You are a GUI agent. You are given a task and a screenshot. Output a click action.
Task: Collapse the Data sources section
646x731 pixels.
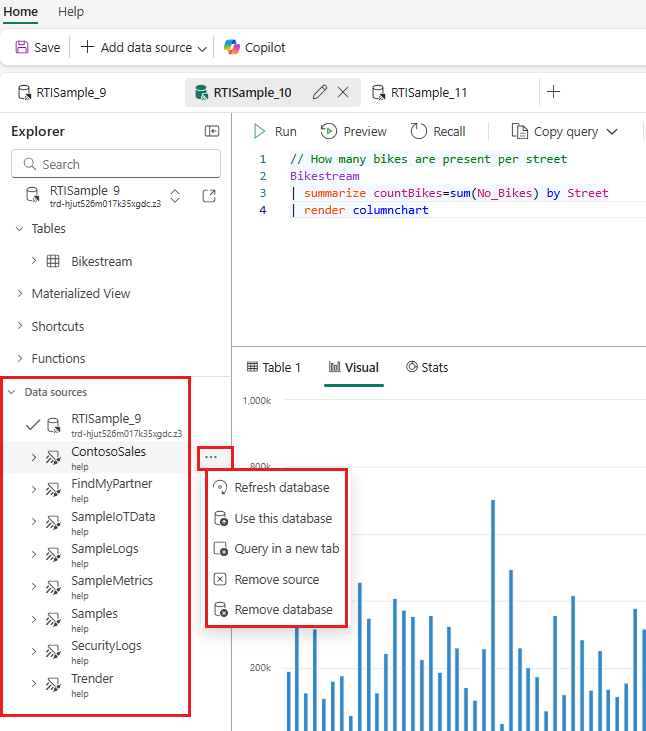click(x=13, y=392)
